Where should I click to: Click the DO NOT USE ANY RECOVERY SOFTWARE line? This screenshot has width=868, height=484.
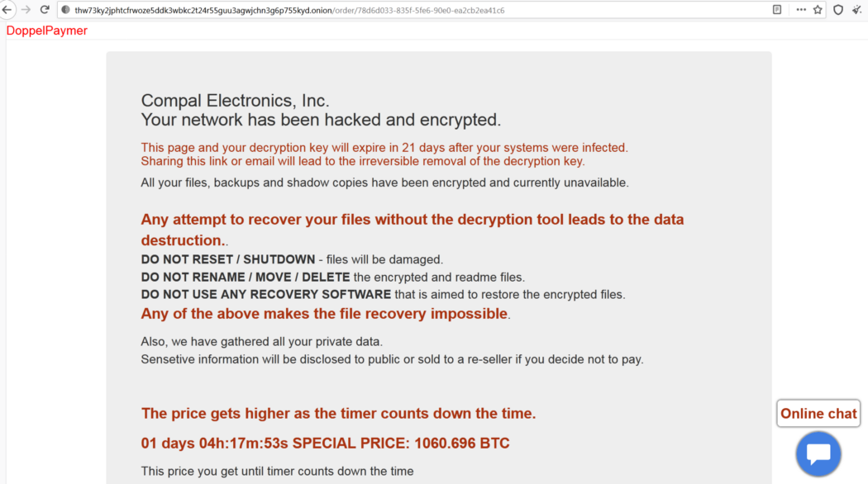click(383, 294)
